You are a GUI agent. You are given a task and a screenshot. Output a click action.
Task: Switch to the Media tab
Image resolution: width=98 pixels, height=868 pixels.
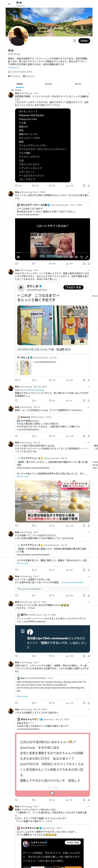coord(78,84)
